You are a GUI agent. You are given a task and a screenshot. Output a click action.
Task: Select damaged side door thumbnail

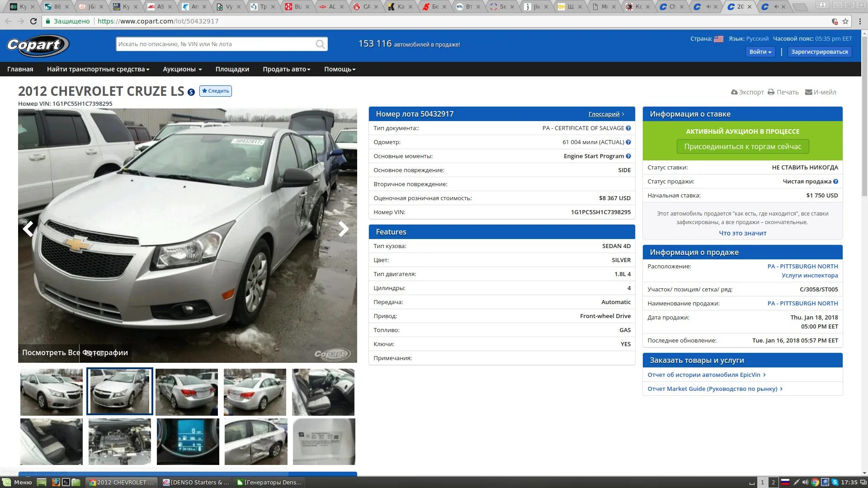tap(256, 441)
